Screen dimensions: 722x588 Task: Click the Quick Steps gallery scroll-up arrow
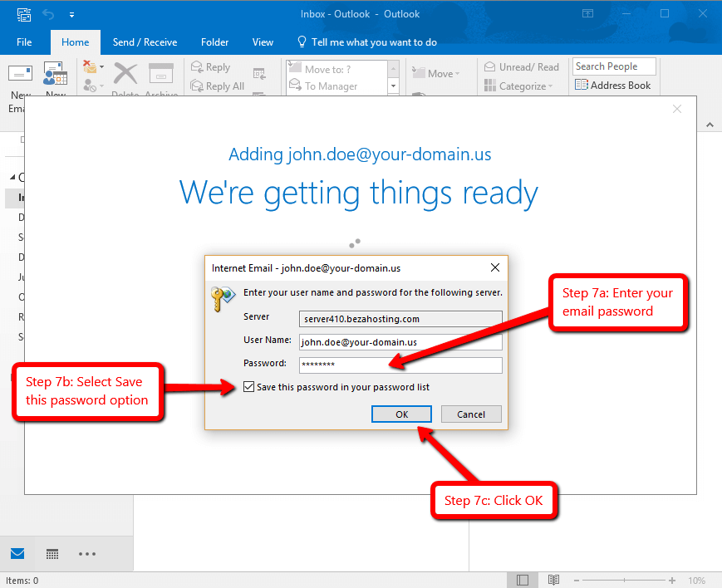(x=393, y=69)
